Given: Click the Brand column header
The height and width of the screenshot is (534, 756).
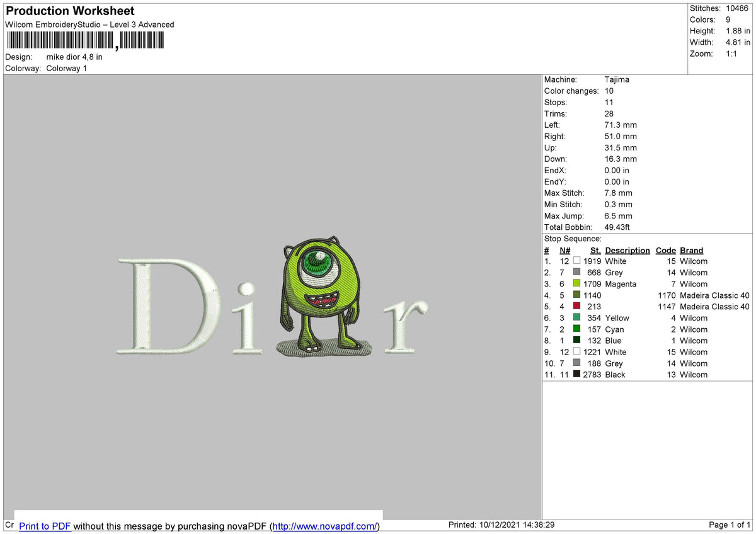Looking at the screenshot, I should pyautogui.click(x=692, y=250).
